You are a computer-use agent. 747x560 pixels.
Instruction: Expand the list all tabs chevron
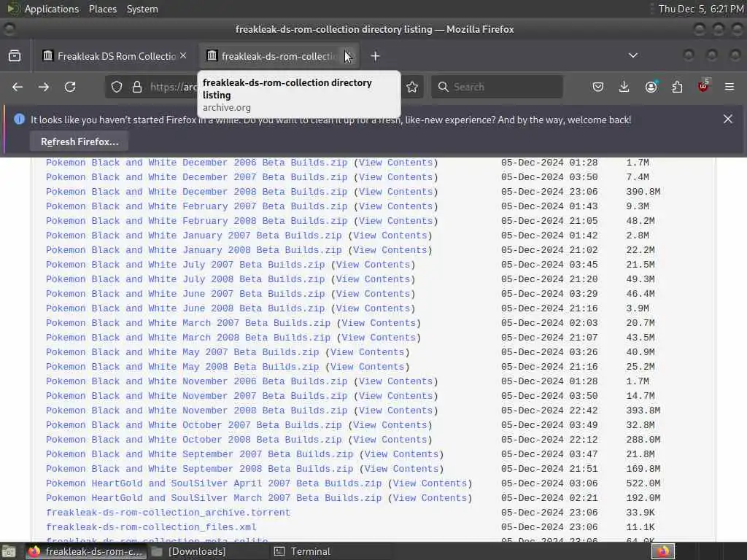[x=633, y=55]
